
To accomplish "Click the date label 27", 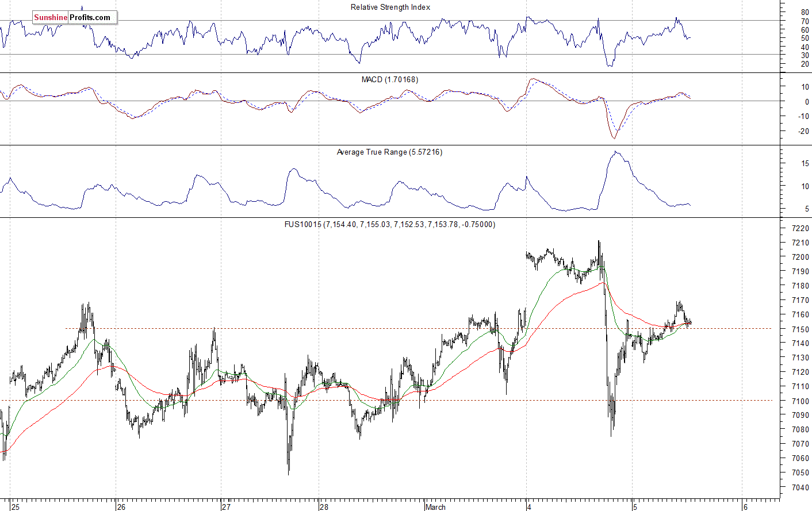I will click(x=226, y=507).
